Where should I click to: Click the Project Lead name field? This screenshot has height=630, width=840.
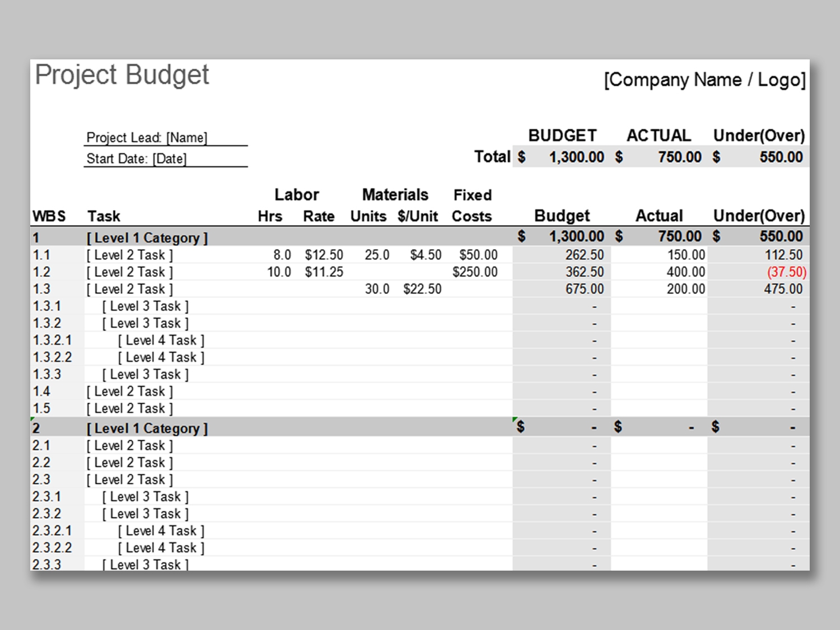147,138
